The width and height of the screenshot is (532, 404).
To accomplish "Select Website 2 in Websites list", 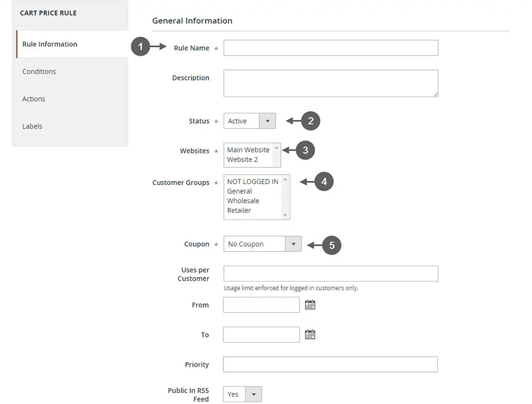I will coord(242,160).
